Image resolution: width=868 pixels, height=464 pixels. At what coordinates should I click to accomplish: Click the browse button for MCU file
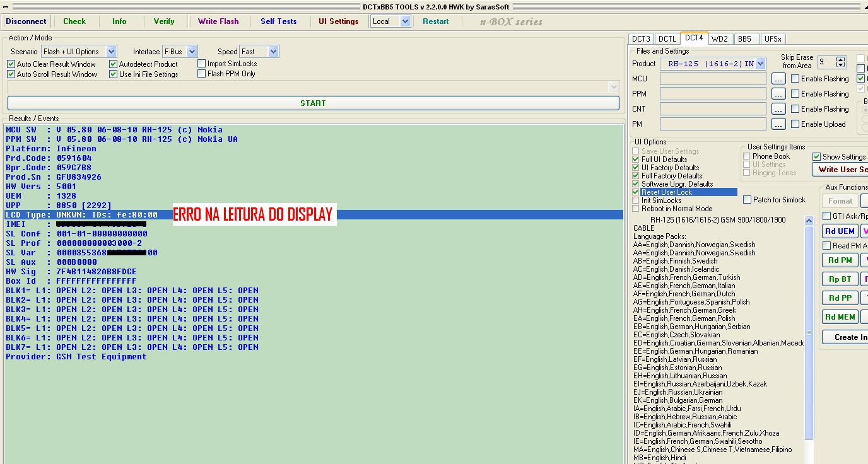pyautogui.click(x=778, y=79)
